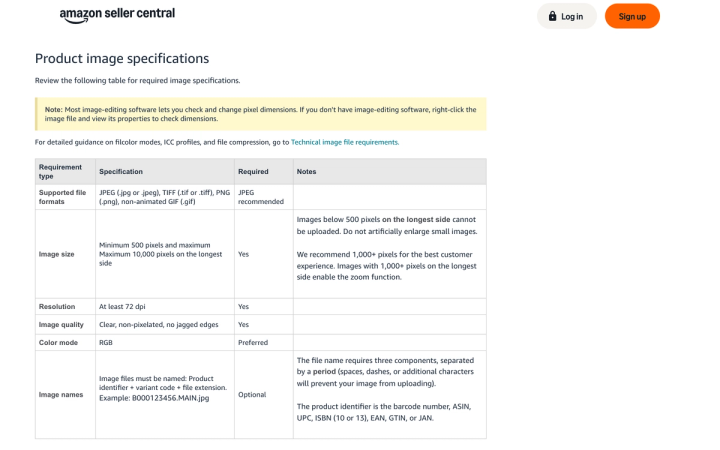Open Technical image file requirements link
This screenshot has width=720, height=450.
click(x=345, y=142)
